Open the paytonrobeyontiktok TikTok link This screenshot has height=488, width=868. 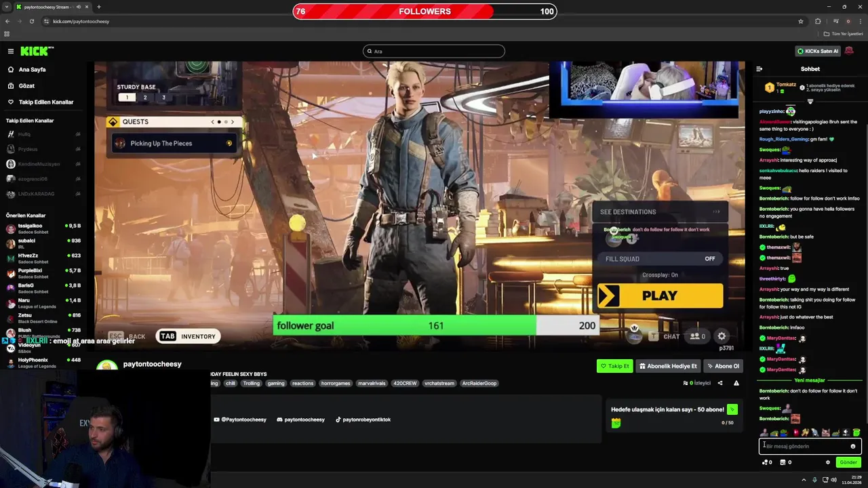tap(363, 420)
